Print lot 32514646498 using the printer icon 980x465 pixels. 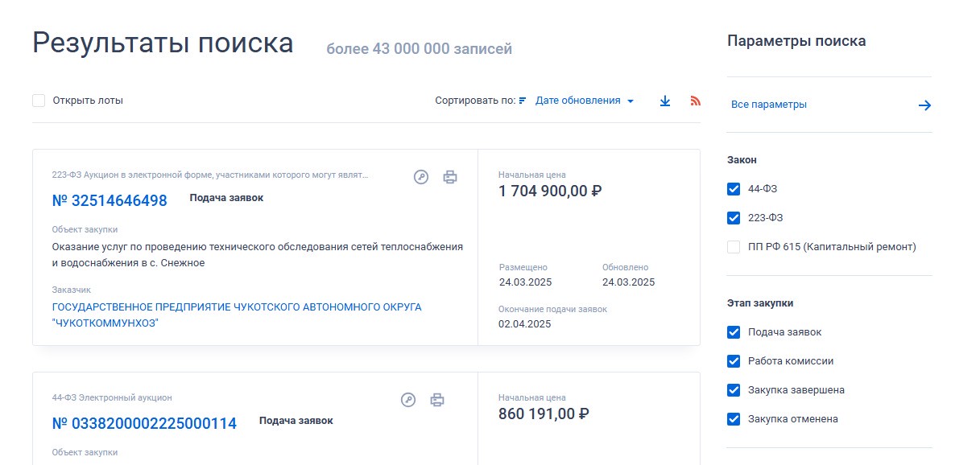pos(450,177)
